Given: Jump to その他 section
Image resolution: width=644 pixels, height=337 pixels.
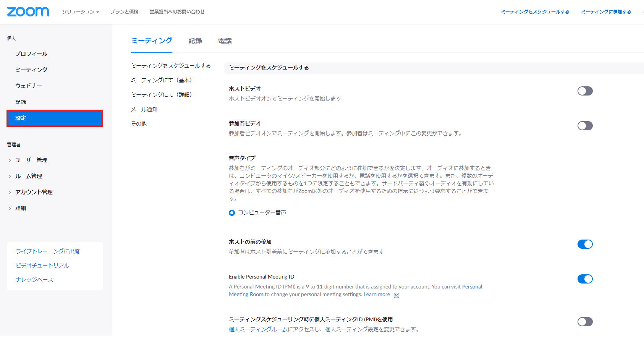Looking at the screenshot, I should 139,124.
